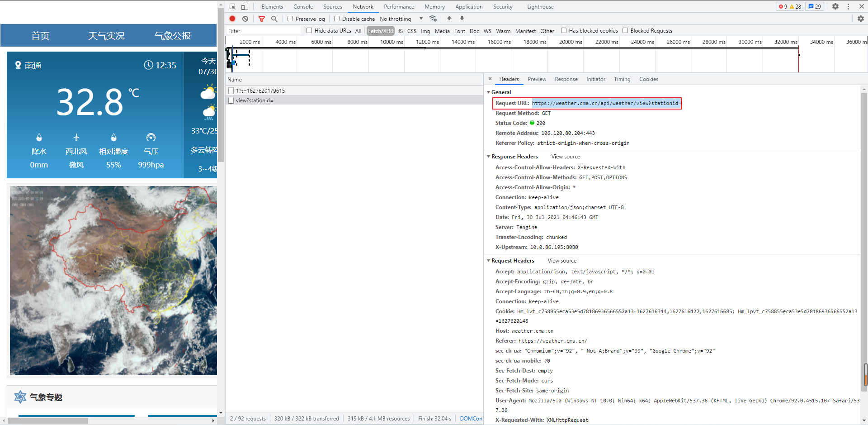Click the clock icon beside 12:35

click(148, 65)
